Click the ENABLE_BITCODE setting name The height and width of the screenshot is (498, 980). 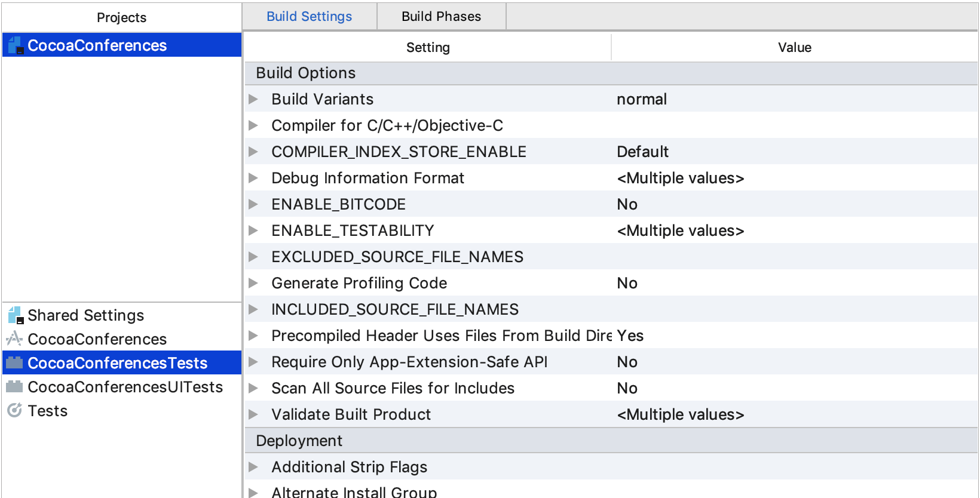tap(339, 204)
